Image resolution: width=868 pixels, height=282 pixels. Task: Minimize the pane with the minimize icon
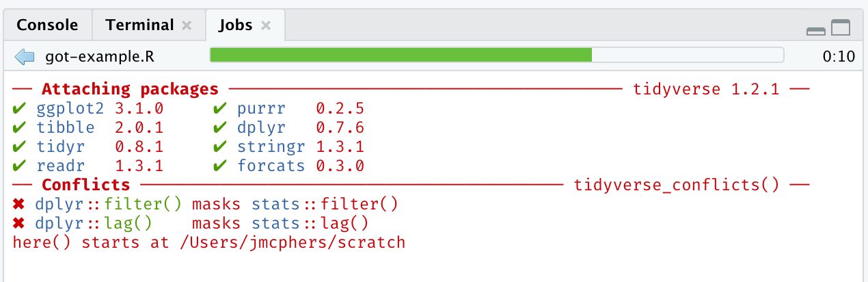point(816,30)
